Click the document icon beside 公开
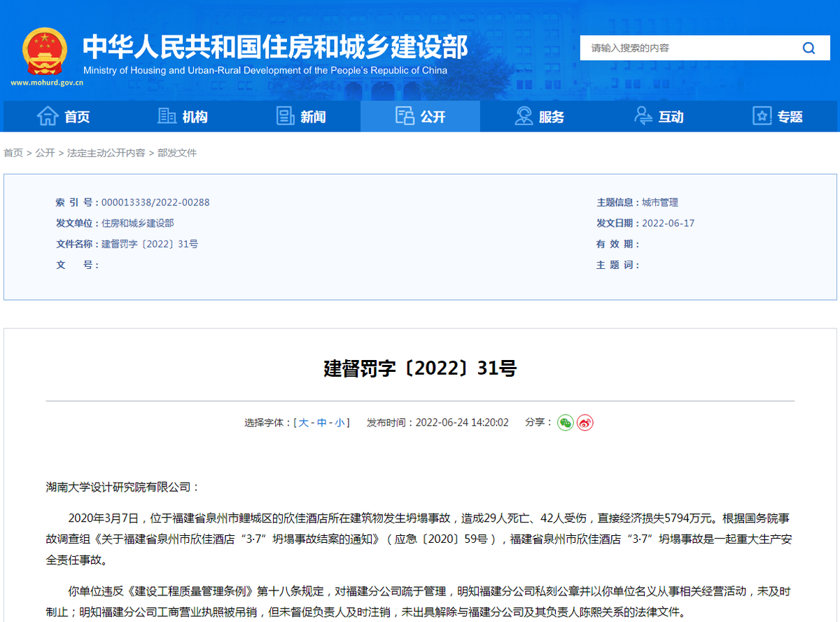The image size is (840, 622). pyautogui.click(x=406, y=116)
